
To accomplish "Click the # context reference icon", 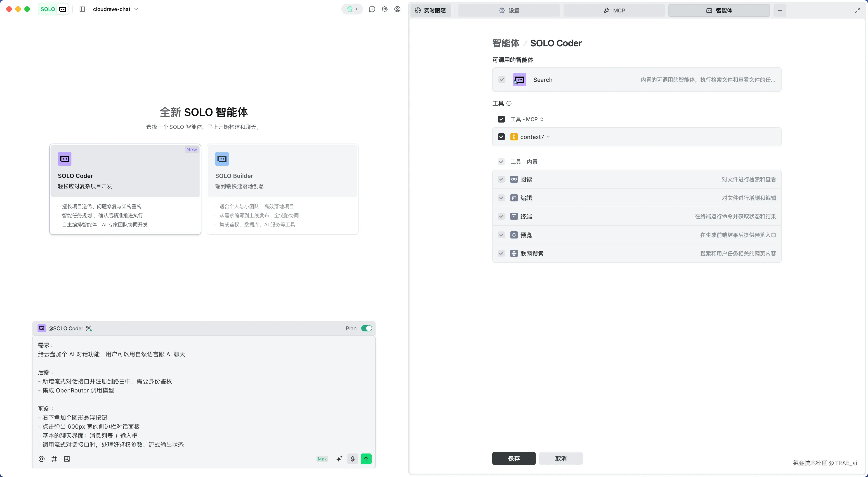I will 54,459.
